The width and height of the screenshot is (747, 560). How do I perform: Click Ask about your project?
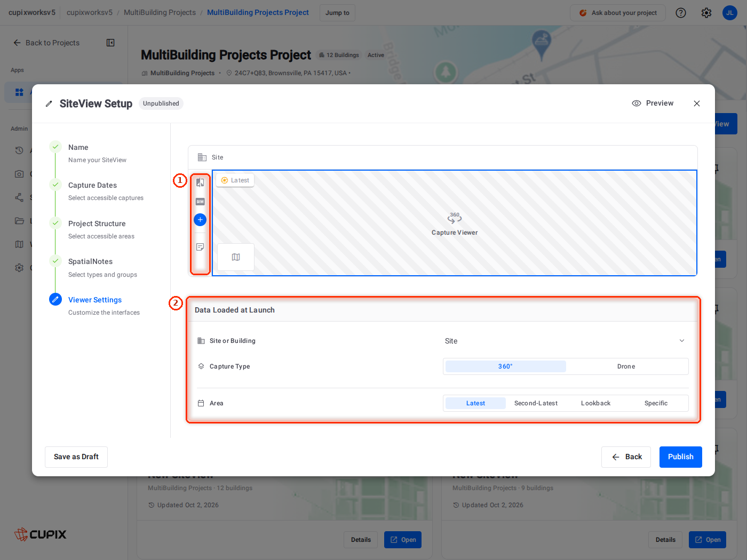pos(618,13)
